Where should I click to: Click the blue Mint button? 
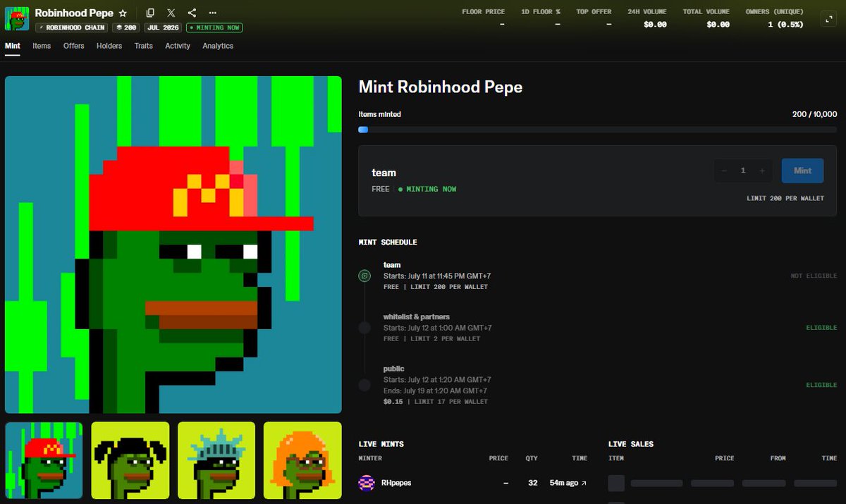point(802,171)
